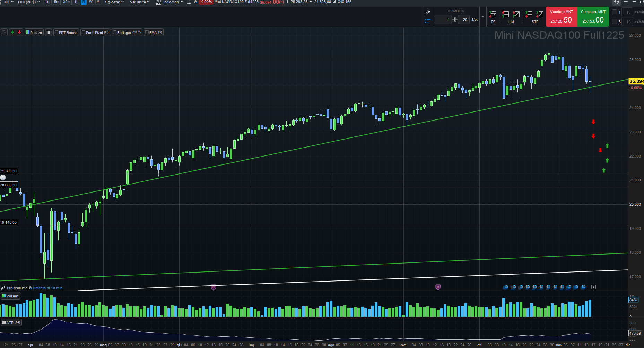644x348 pixels.
Task: Click the link icon between quantity fields
Action: 455,20
